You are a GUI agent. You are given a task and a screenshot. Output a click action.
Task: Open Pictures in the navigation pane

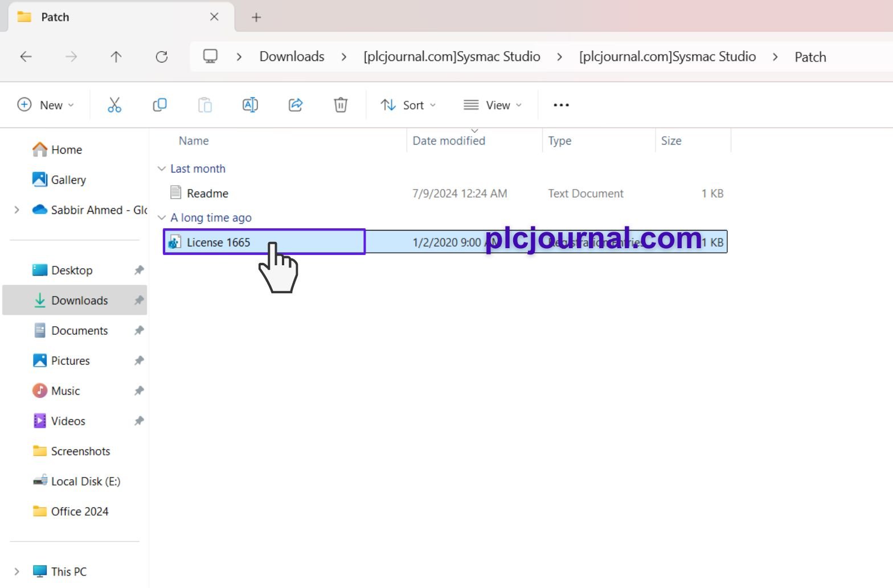(70, 360)
